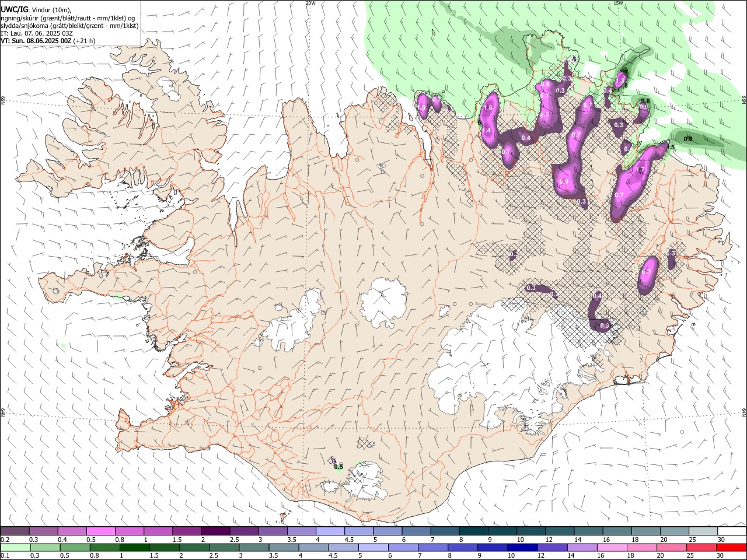Viewport: 747px width, 560px height.
Task: Pick the bright red swatch labelled 30 in bottom legend row
Action: (x=732, y=547)
